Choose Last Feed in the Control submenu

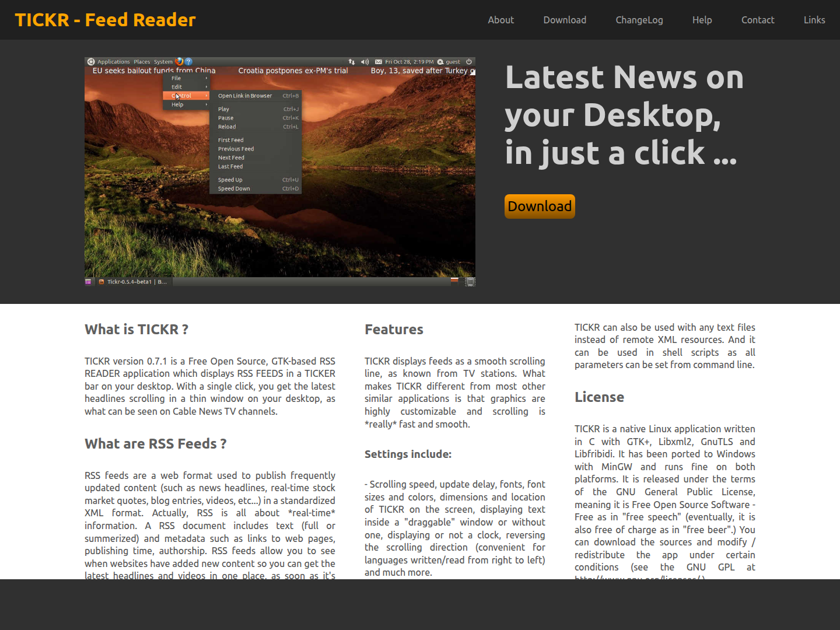(256, 166)
